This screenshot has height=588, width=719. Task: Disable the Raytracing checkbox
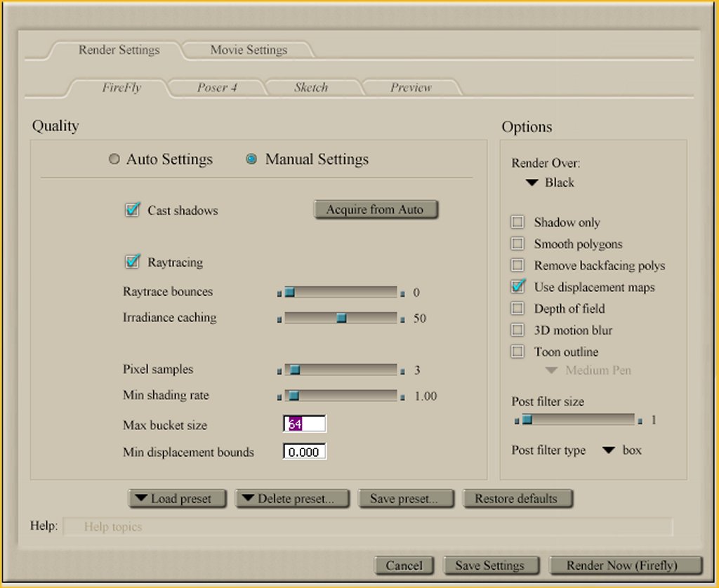(132, 262)
